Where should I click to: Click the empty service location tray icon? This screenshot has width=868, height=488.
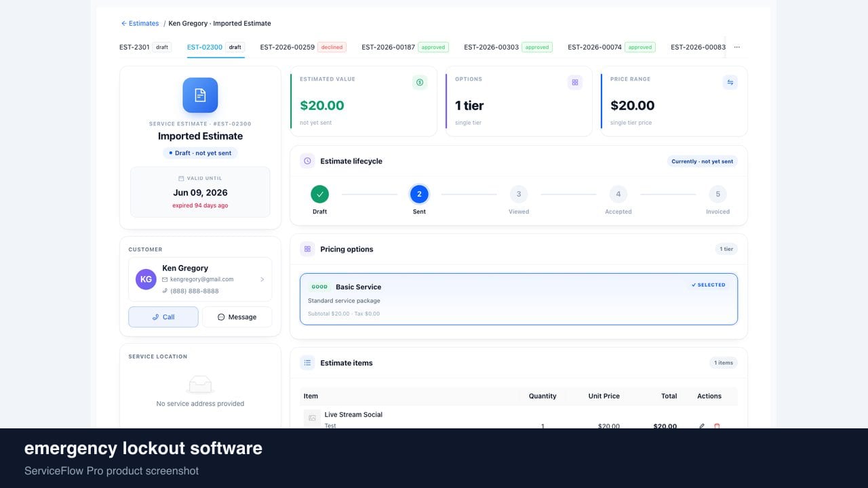200,384
